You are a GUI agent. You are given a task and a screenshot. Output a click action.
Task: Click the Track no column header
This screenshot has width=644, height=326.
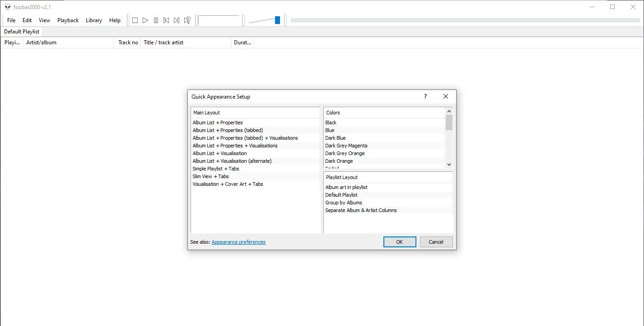(127, 43)
